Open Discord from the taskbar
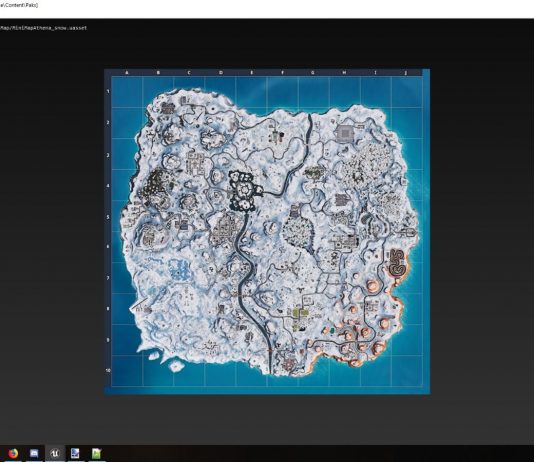 click(x=34, y=453)
